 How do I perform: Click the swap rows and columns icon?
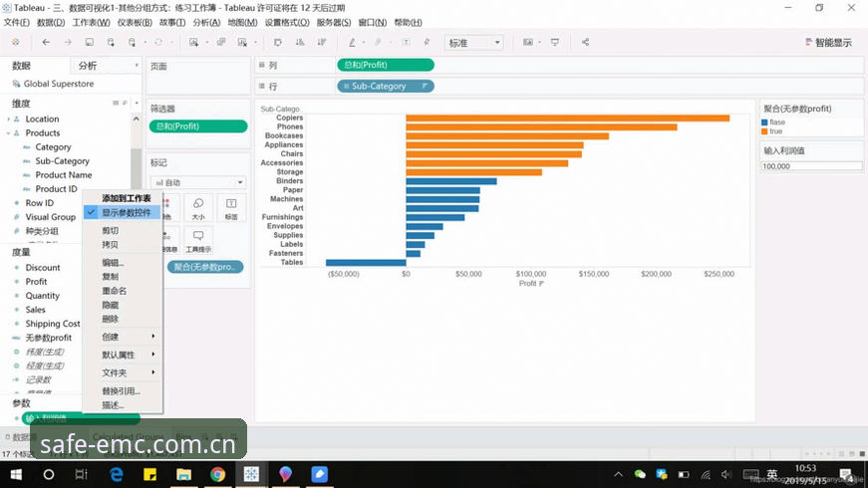tap(278, 42)
